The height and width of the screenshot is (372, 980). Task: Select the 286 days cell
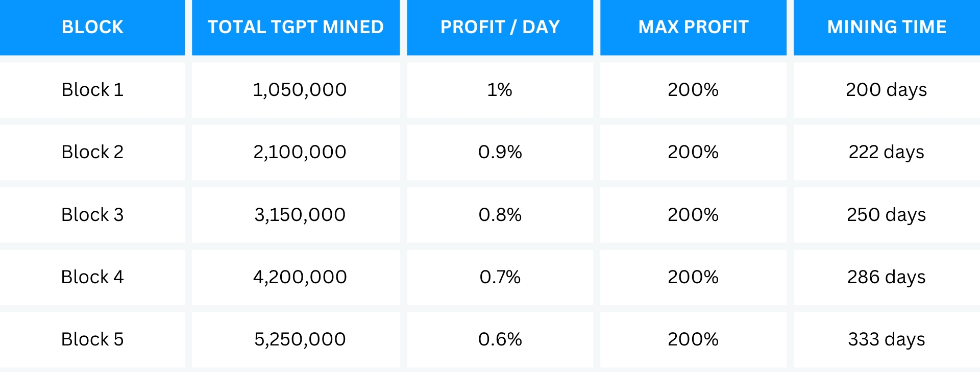click(x=886, y=277)
